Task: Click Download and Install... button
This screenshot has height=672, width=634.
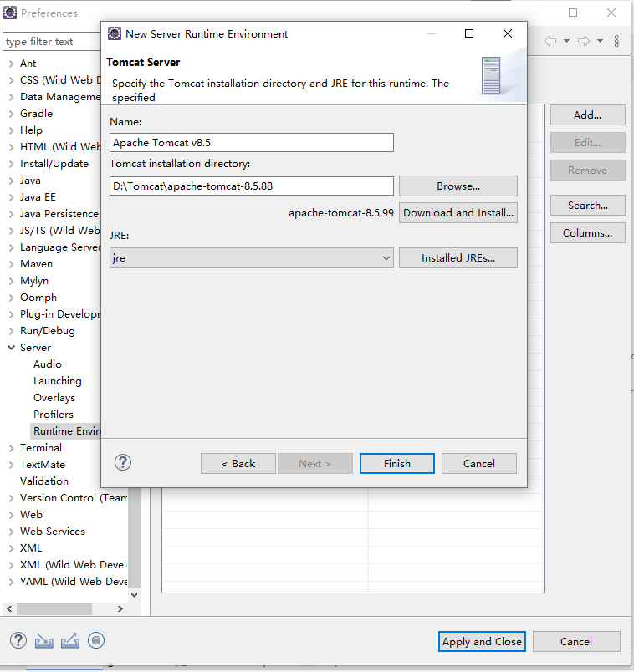Action: 458,213
